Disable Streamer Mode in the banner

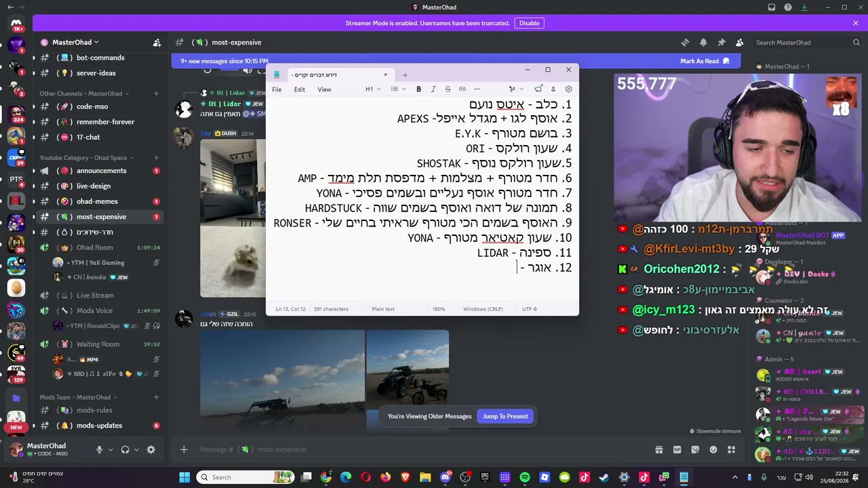click(529, 23)
